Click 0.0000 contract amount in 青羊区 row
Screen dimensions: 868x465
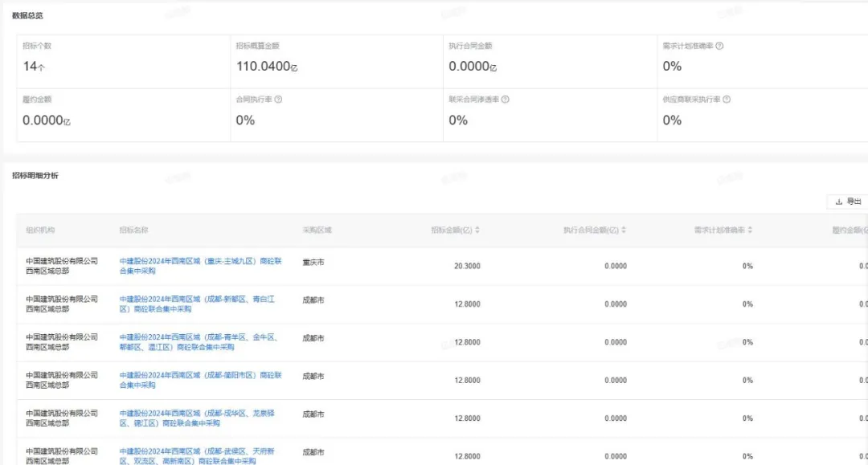point(616,342)
